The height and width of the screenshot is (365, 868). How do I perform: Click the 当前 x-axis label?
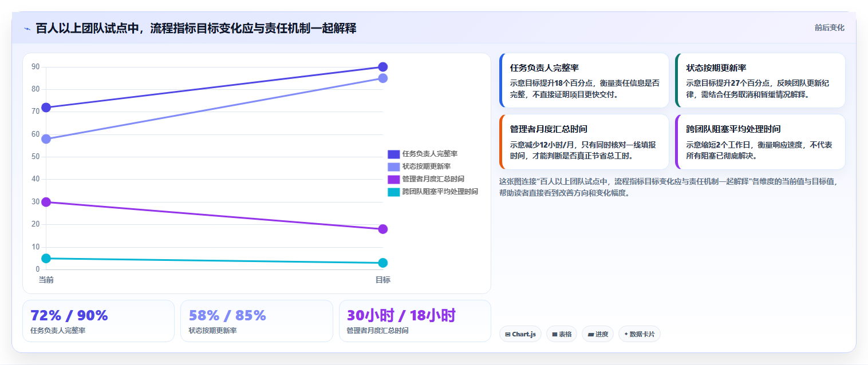pyautogui.click(x=46, y=280)
